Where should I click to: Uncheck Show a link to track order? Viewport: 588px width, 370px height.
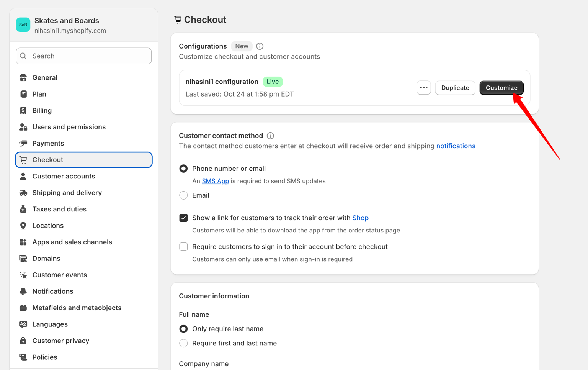[x=183, y=218]
